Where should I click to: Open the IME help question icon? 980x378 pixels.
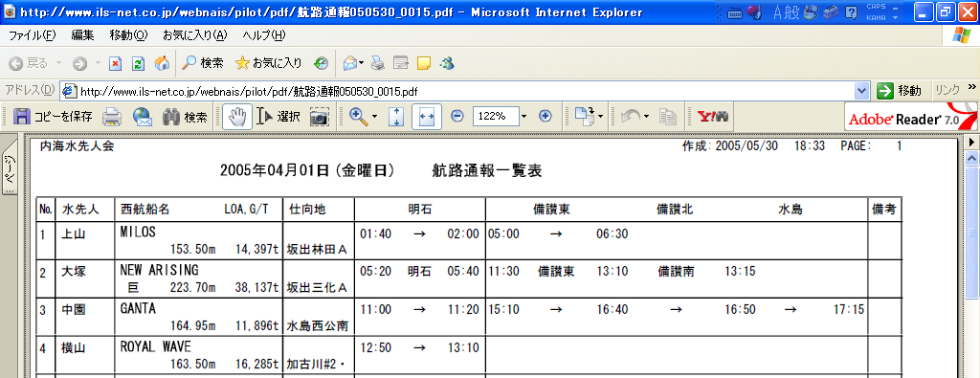(x=851, y=11)
